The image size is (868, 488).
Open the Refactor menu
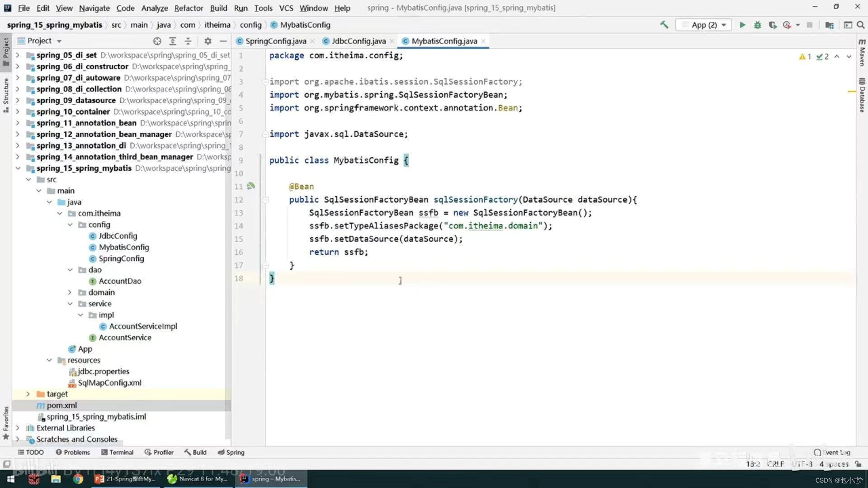coord(189,8)
